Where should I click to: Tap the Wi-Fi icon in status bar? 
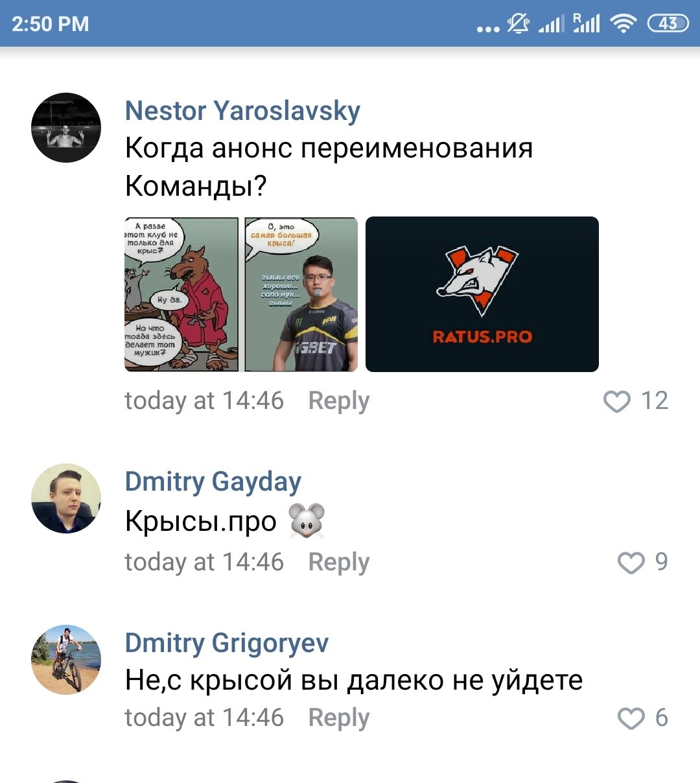[624, 24]
